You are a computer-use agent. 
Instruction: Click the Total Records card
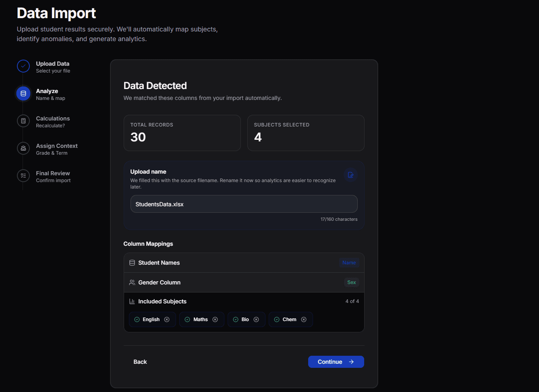(182, 133)
